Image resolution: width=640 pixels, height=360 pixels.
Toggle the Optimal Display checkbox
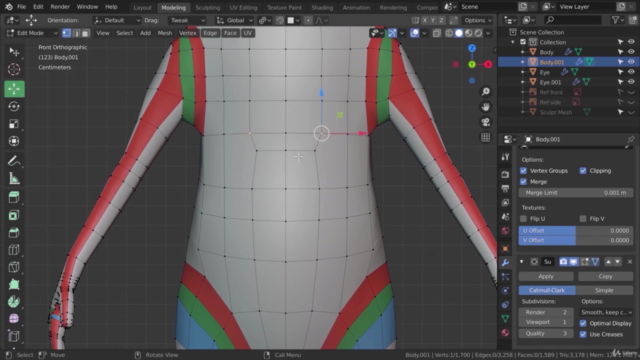point(583,323)
